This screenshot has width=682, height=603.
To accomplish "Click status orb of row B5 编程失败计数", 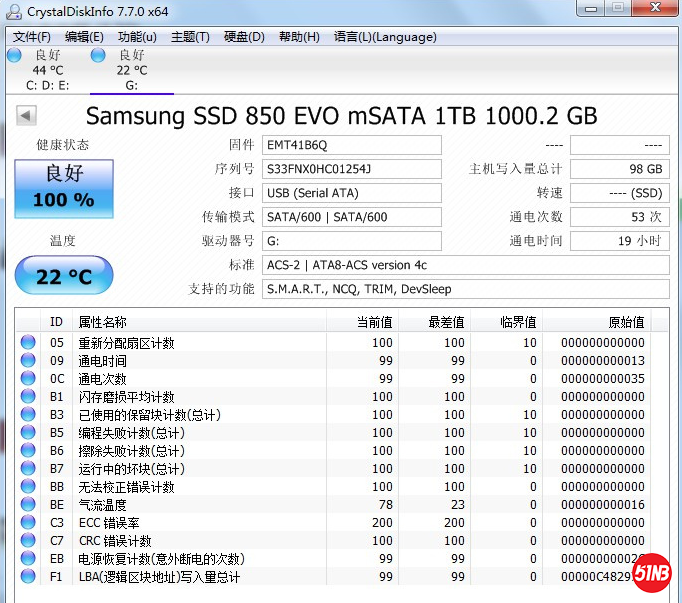I will click(x=28, y=432).
